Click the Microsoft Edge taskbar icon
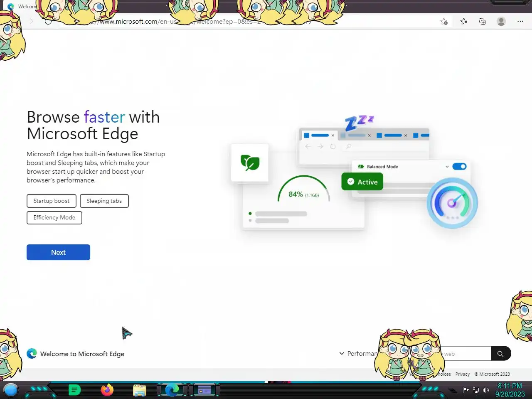 (x=172, y=390)
